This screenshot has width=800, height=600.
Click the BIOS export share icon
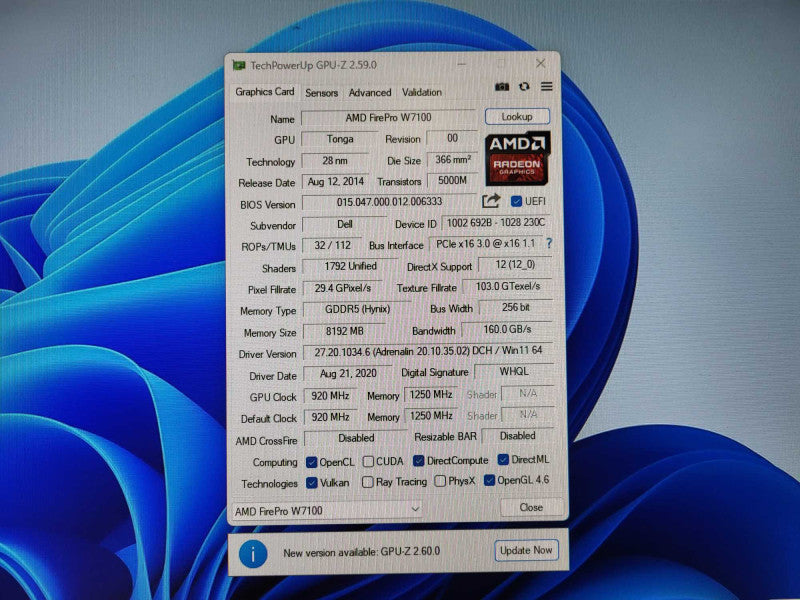491,201
